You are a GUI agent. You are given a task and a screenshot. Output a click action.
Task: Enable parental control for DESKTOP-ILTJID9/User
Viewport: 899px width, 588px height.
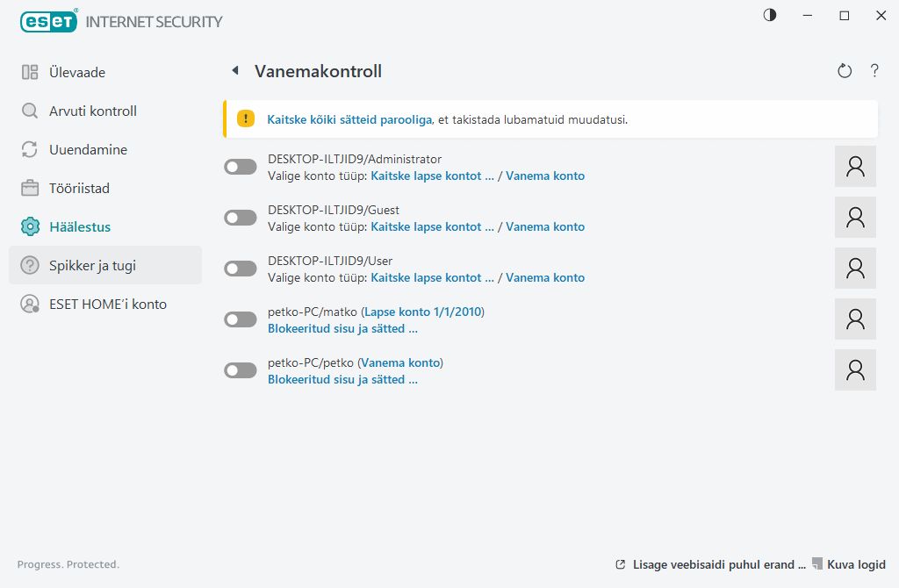241,269
